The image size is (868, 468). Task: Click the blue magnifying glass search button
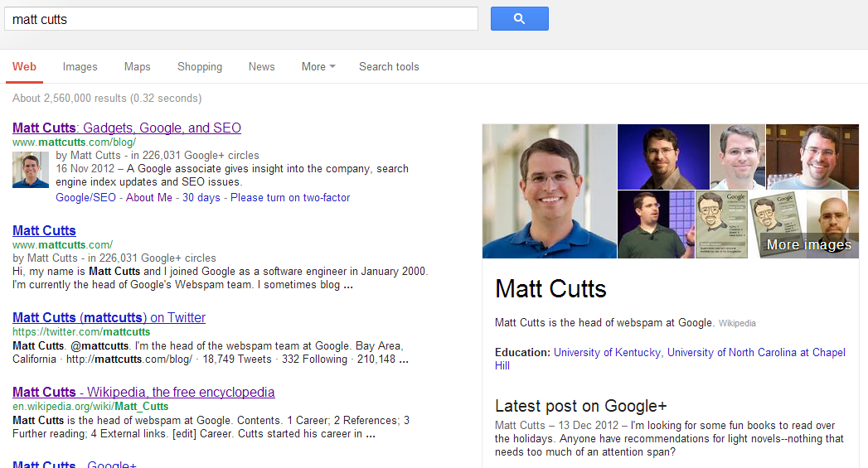coord(519,19)
